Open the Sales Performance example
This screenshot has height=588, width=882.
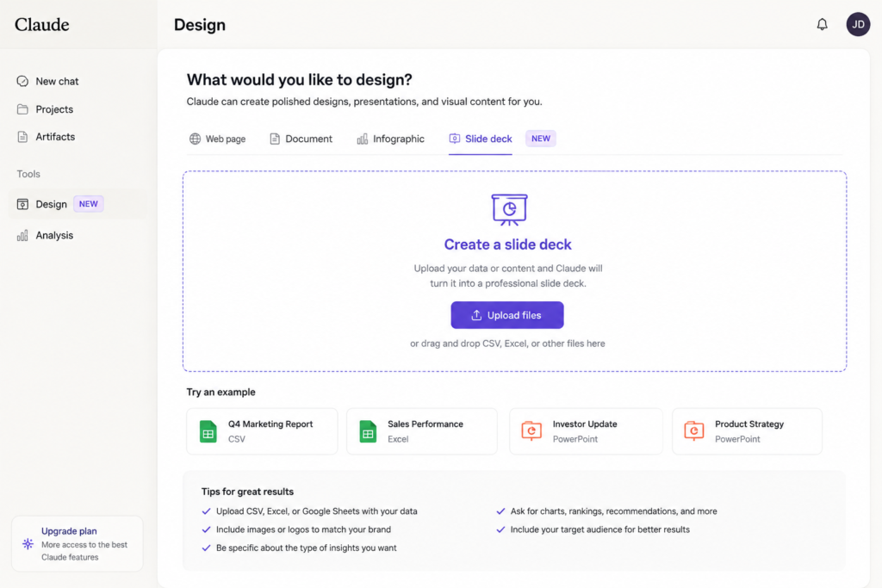422,431
